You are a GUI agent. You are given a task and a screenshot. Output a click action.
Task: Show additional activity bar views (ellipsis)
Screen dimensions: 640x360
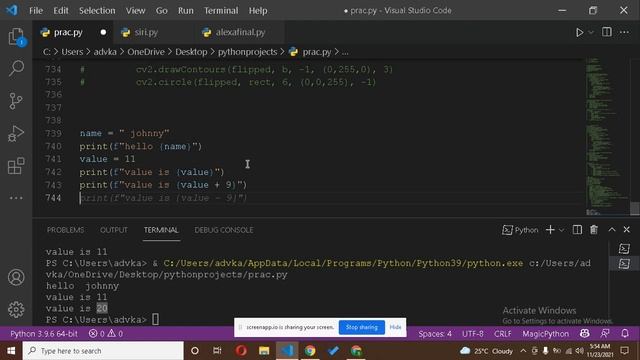pyautogui.click(x=16, y=198)
